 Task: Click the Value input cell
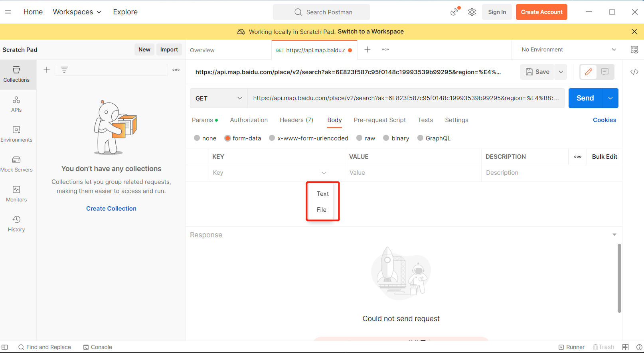coord(413,173)
